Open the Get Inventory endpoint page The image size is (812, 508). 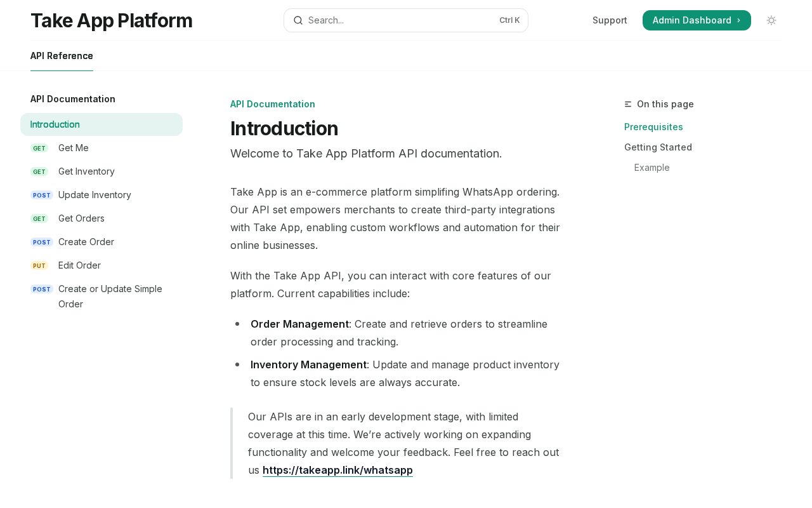(x=101, y=171)
